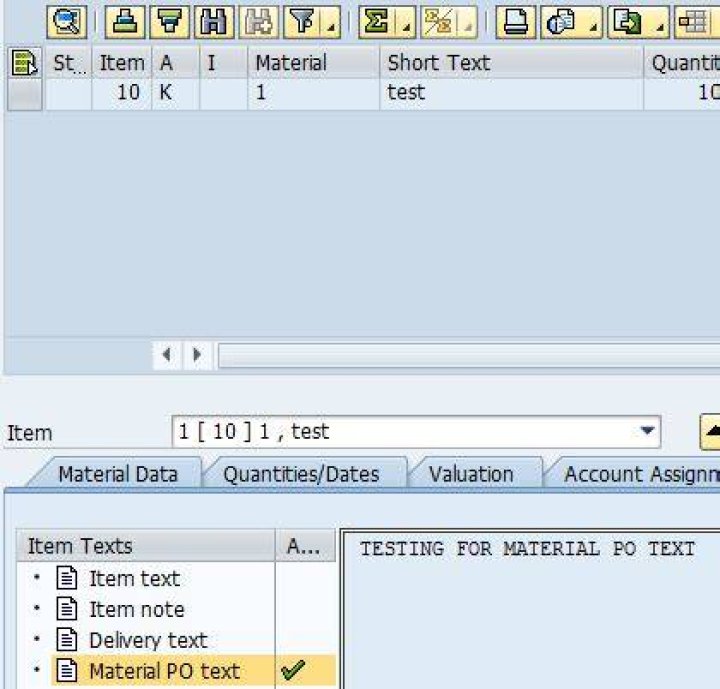The height and width of the screenshot is (689, 720).
Task: Select the Delivery text entry
Action: pyautogui.click(x=148, y=640)
